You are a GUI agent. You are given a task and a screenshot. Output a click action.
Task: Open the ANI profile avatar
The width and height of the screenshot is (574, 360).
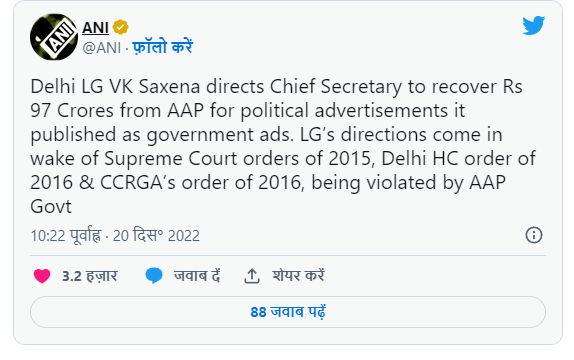pyautogui.click(x=54, y=37)
